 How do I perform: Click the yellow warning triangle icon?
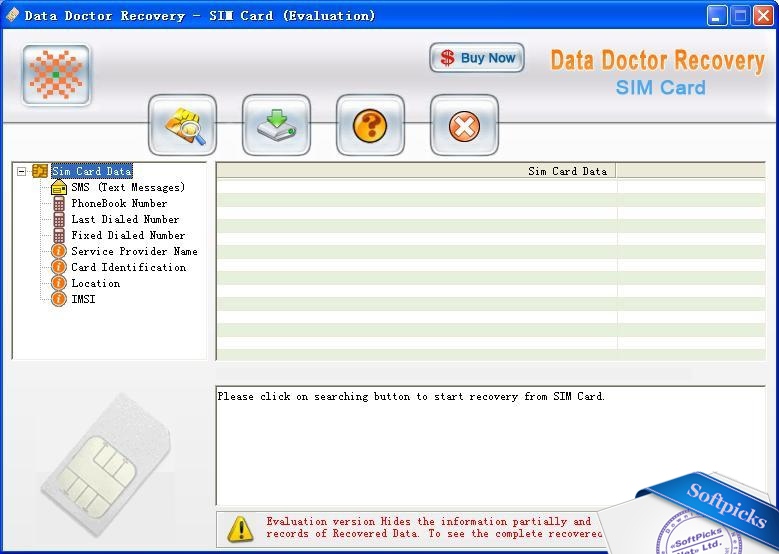[240, 529]
